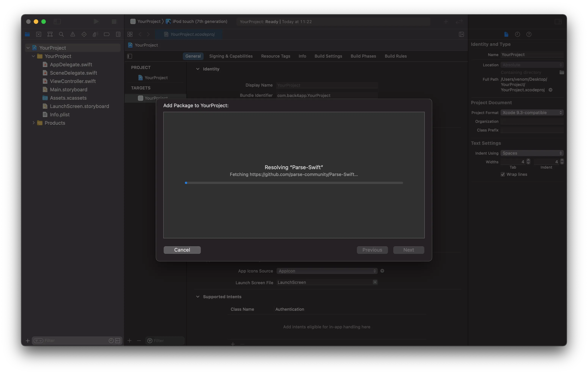Reveal full path in Finder arrow icon

point(550,90)
